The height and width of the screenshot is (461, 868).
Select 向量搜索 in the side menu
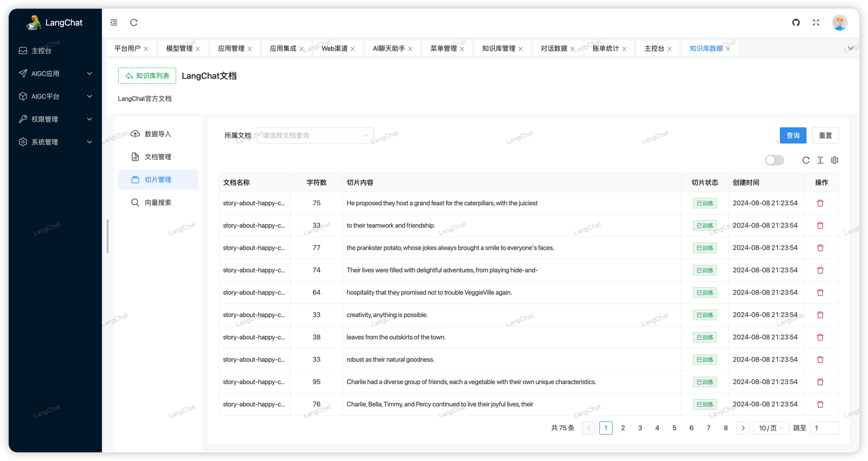158,203
